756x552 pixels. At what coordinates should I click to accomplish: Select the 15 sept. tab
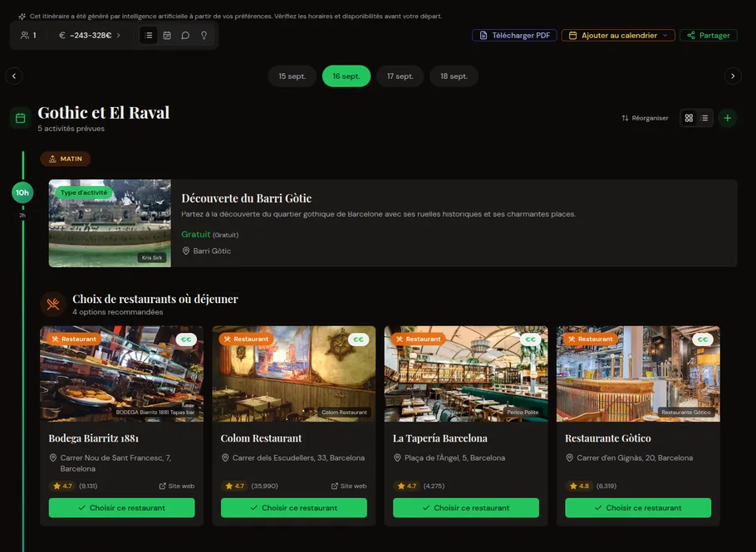tap(292, 76)
